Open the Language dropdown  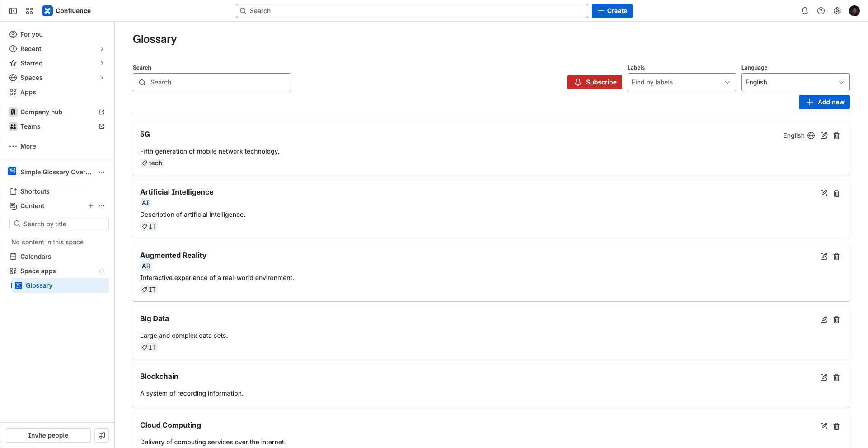click(x=795, y=82)
